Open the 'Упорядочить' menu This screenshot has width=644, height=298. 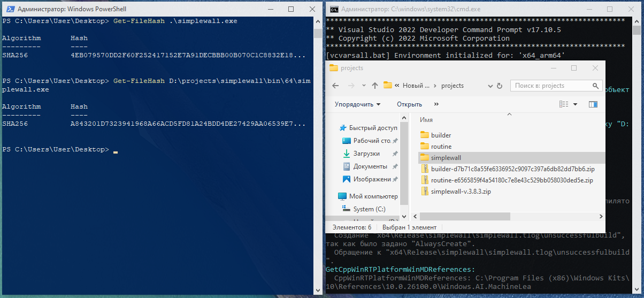(x=358, y=104)
